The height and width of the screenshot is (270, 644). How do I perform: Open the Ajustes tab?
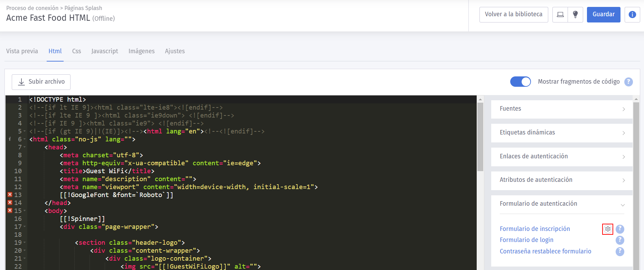click(x=175, y=51)
